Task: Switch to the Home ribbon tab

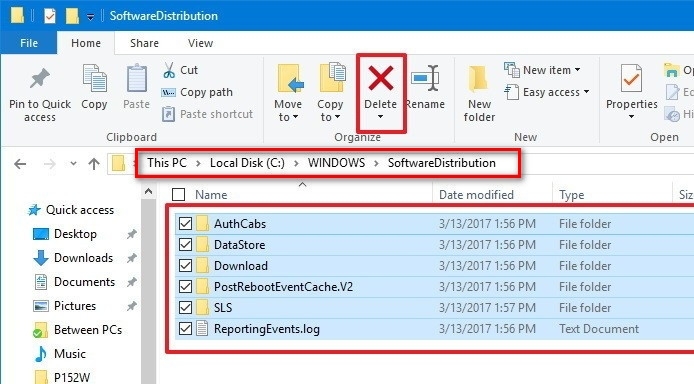Action: point(86,43)
